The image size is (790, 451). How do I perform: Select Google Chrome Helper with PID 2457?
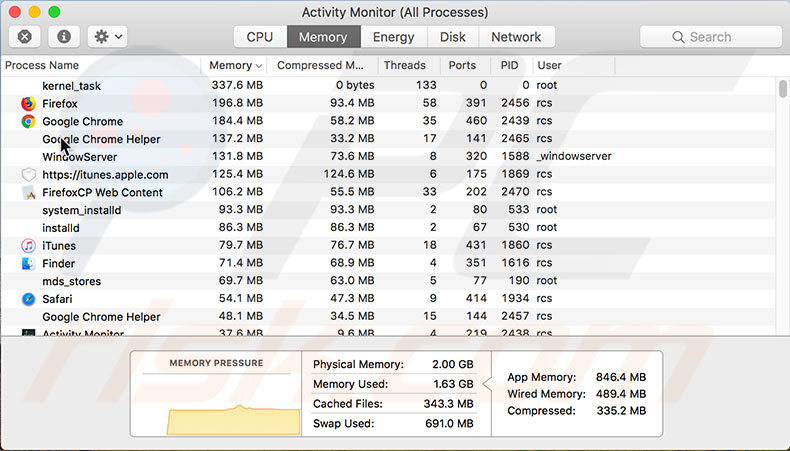click(101, 317)
